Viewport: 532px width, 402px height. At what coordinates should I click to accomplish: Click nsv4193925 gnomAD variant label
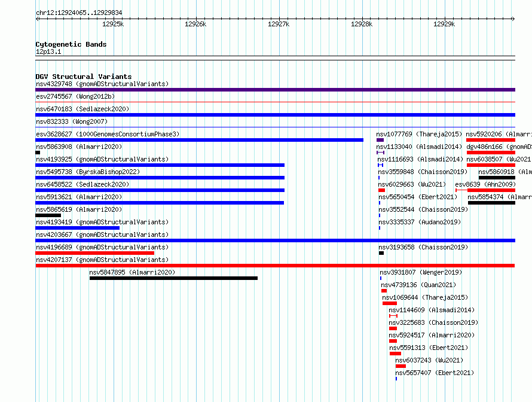102,159
